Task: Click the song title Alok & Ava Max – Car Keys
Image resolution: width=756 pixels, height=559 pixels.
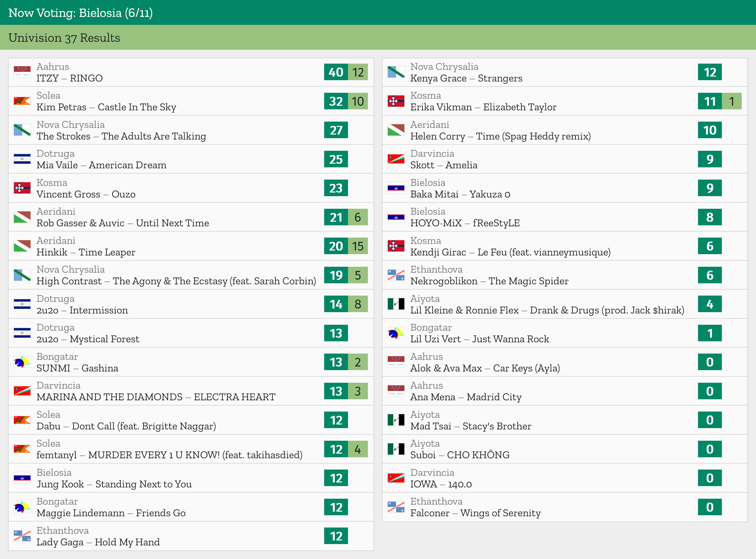Action: click(x=485, y=368)
